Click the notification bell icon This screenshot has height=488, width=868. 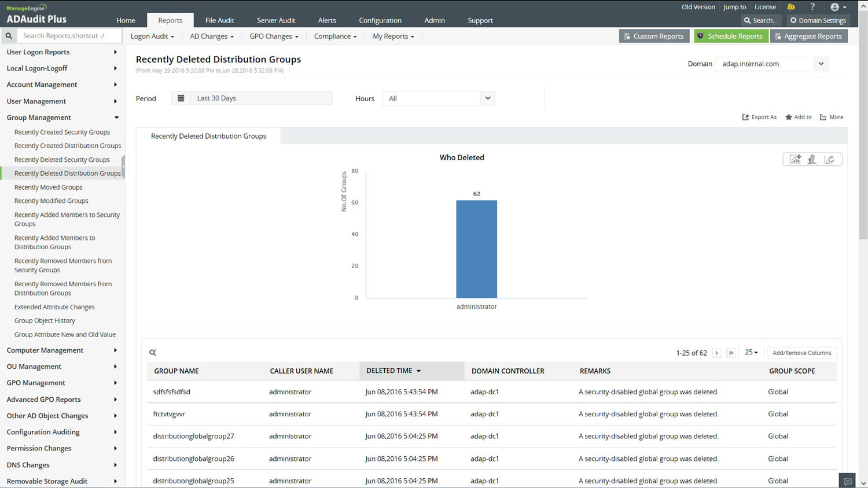[x=790, y=7]
